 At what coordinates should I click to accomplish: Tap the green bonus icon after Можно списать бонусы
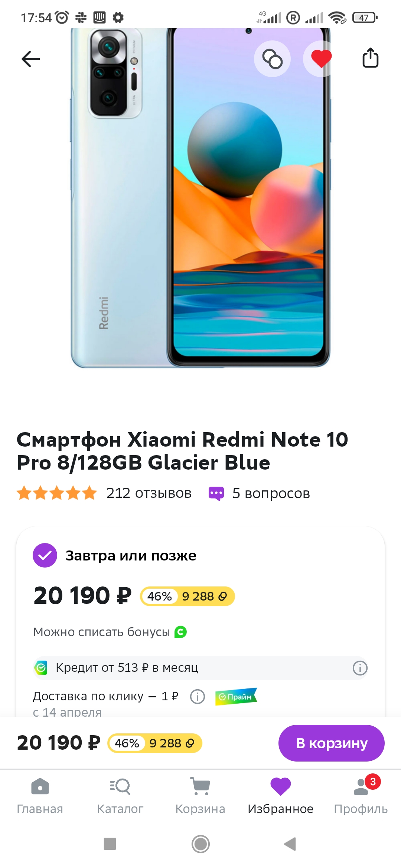180,632
